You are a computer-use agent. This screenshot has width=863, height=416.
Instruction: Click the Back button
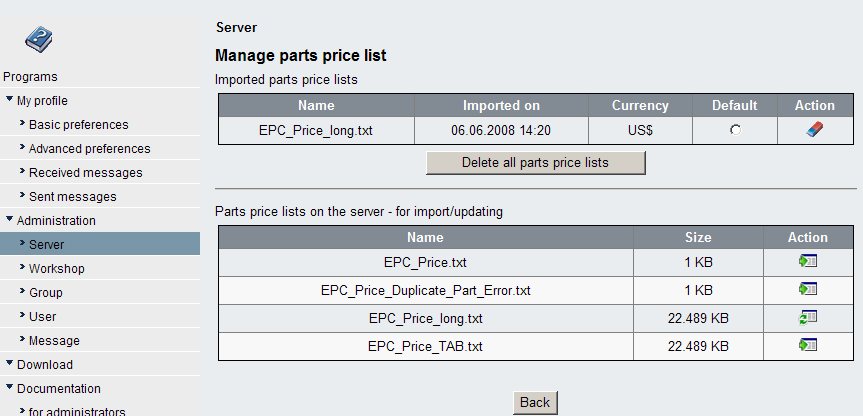click(535, 402)
